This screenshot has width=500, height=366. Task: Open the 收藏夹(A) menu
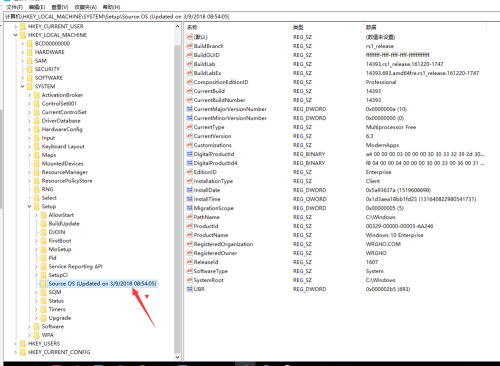(85, 7)
